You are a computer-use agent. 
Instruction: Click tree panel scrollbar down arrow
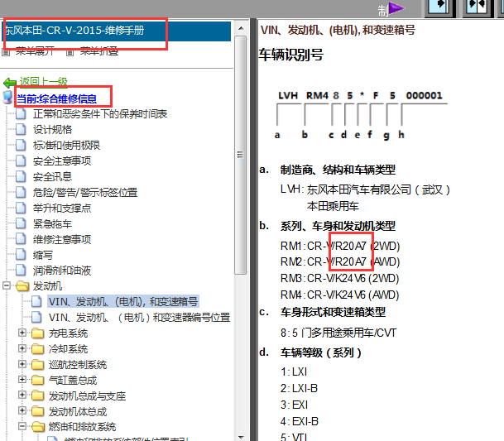(241, 437)
